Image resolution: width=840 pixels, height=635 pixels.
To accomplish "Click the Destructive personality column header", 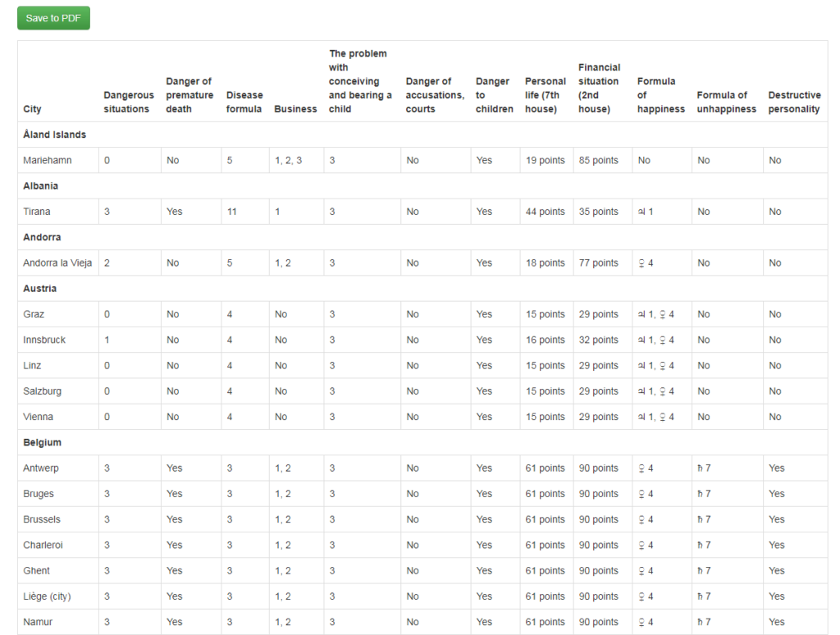I will [x=793, y=102].
